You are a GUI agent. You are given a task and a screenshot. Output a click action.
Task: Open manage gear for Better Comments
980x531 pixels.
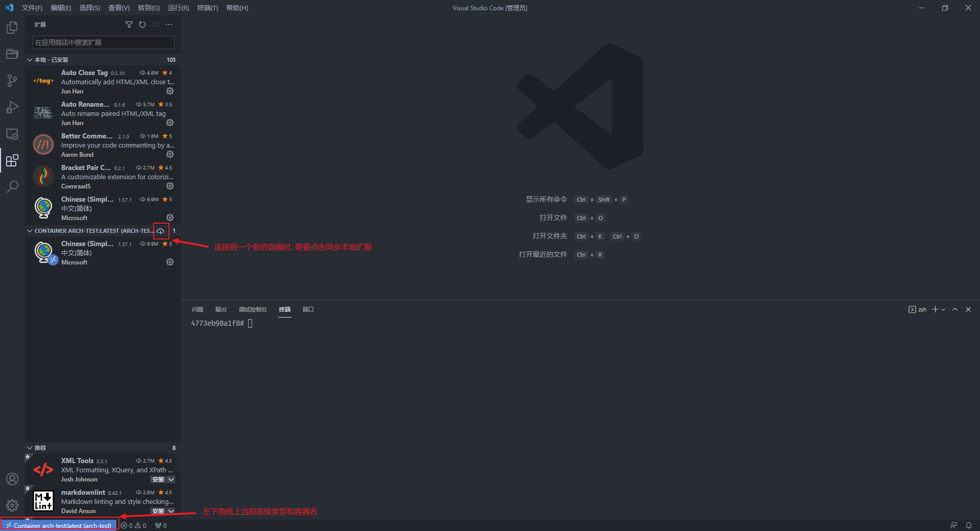[x=170, y=154]
